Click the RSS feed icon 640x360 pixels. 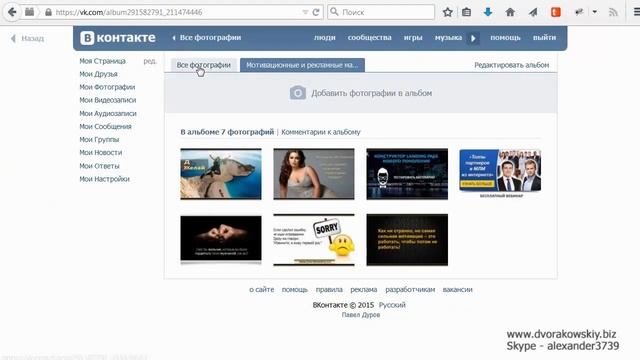click(x=613, y=12)
